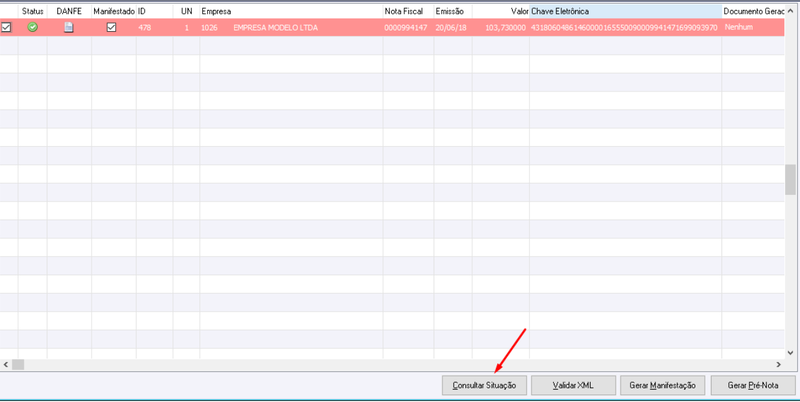Select the value 103,730000 cell
The height and width of the screenshot is (402, 800).
tap(501, 28)
